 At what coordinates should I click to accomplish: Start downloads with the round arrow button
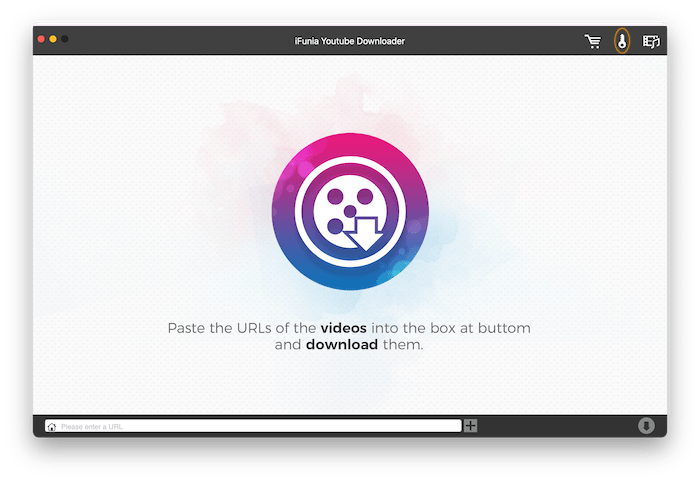[x=646, y=426]
